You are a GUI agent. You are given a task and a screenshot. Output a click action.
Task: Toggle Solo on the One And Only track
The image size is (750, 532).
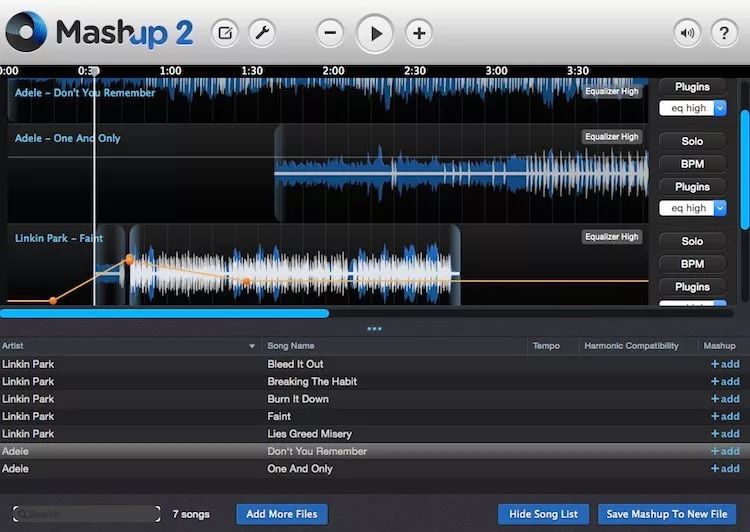click(x=692, y=142)
